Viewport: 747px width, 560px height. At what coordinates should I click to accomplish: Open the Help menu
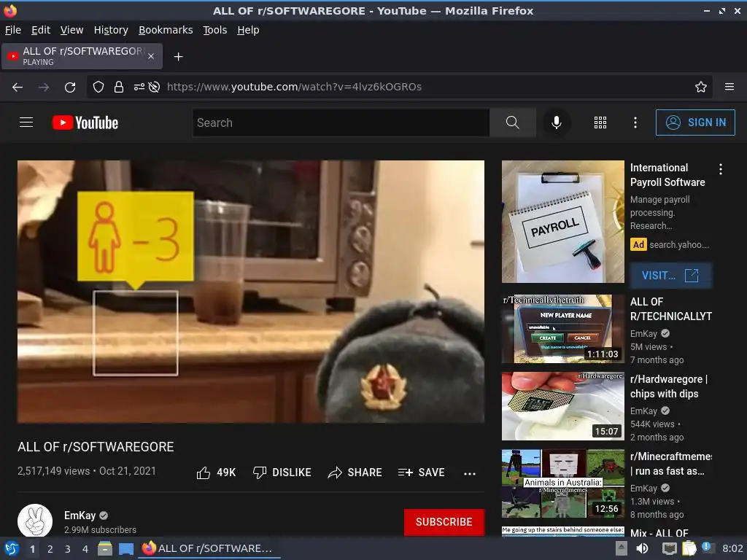click(248, 30)
